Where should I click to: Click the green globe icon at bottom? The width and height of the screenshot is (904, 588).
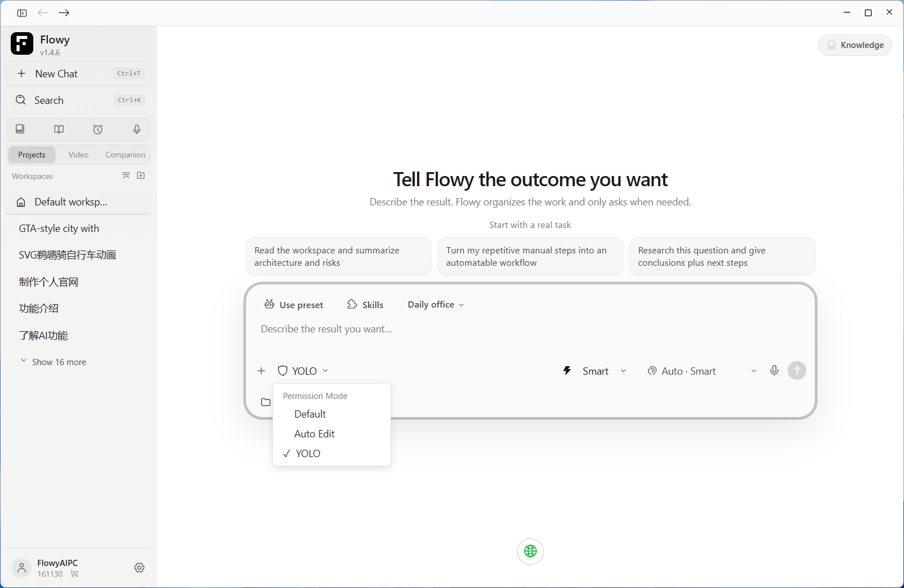530,551
